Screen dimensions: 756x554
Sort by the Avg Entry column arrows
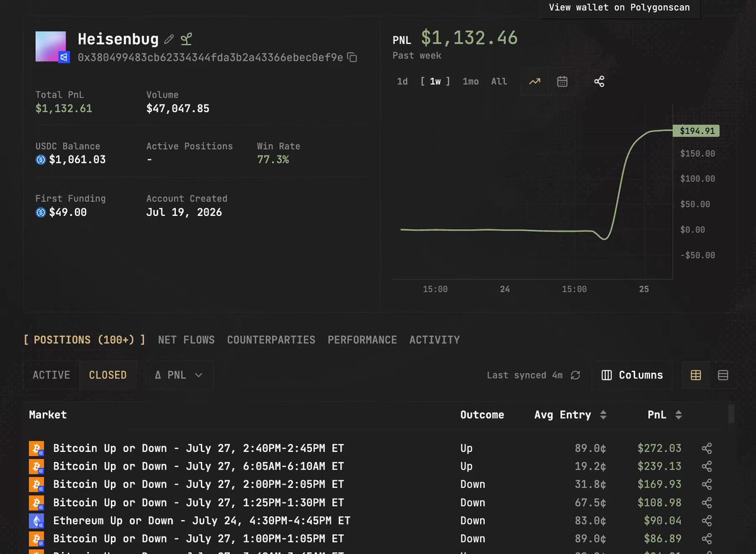point(603,415)
